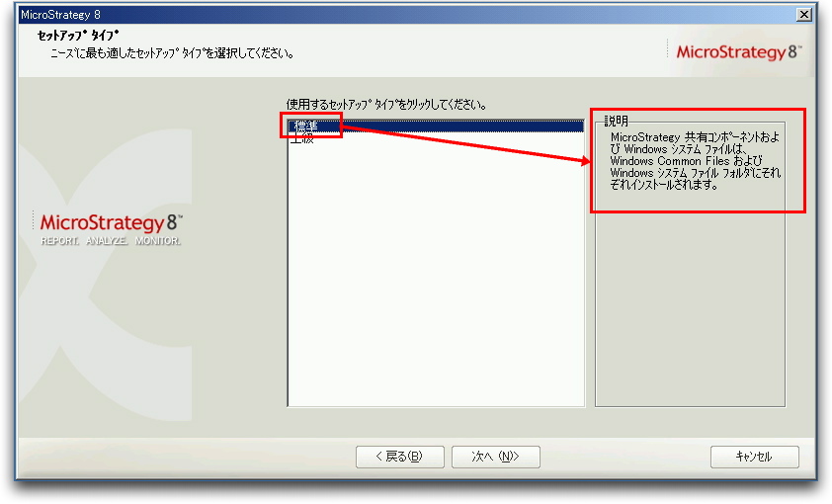Click the 説明 group box label
The width and height of the screenshot is (832, 504).
click(x=616, y=122)
